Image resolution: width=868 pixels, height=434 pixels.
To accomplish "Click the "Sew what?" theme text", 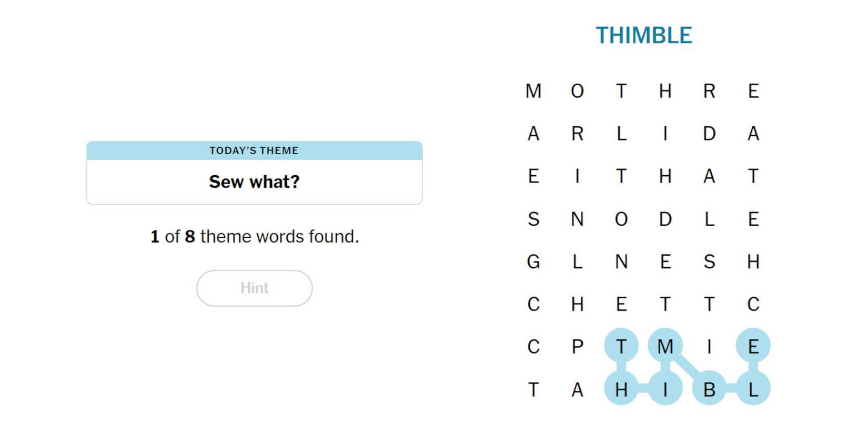I will click(254, 181).
